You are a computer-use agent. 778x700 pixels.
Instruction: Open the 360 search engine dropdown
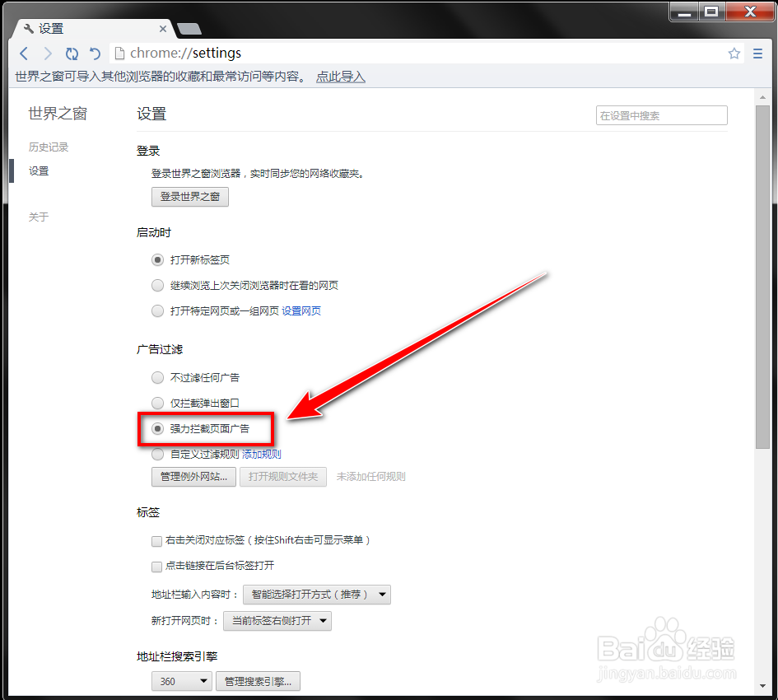[x=182, y=681]
